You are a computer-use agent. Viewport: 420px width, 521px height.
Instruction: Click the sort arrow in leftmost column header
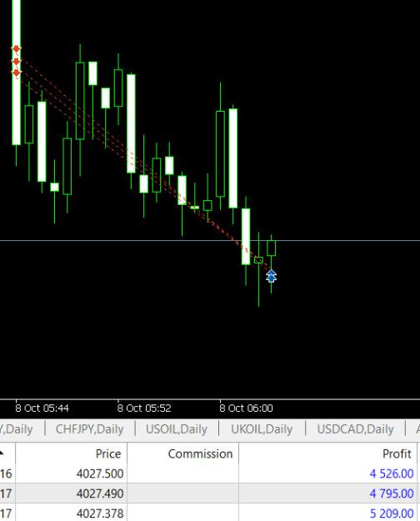click(2, 453)
